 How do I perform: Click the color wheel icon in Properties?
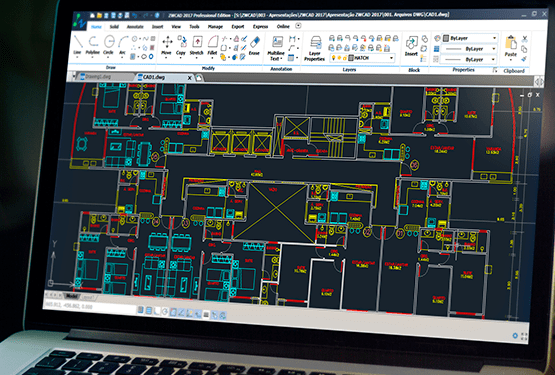point(437,38)
